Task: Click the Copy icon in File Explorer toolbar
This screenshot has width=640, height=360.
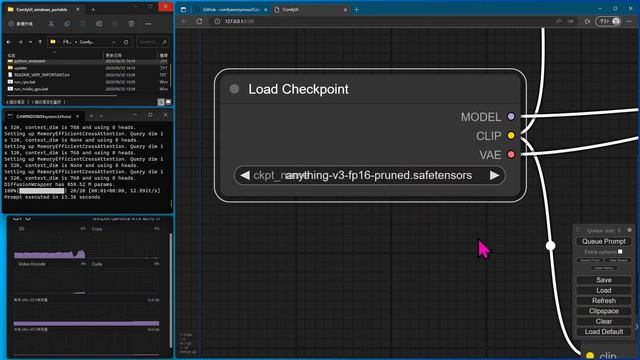Action: click(67, 24)
